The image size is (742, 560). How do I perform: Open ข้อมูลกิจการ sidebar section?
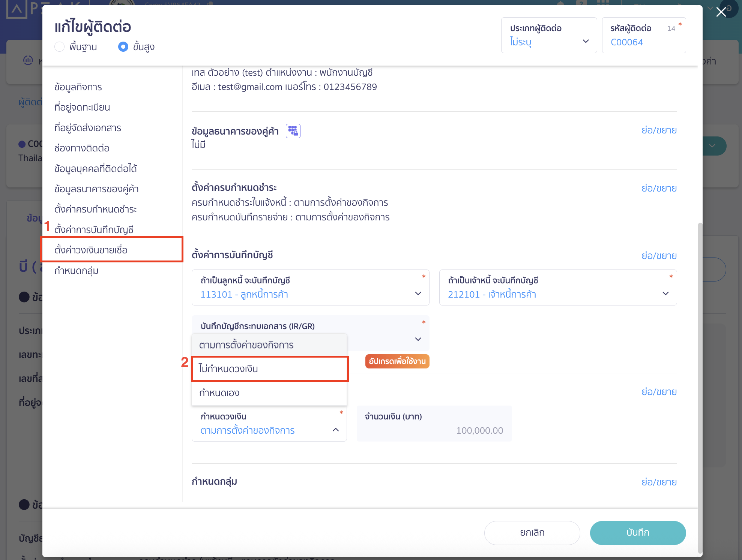coord(78,87)
